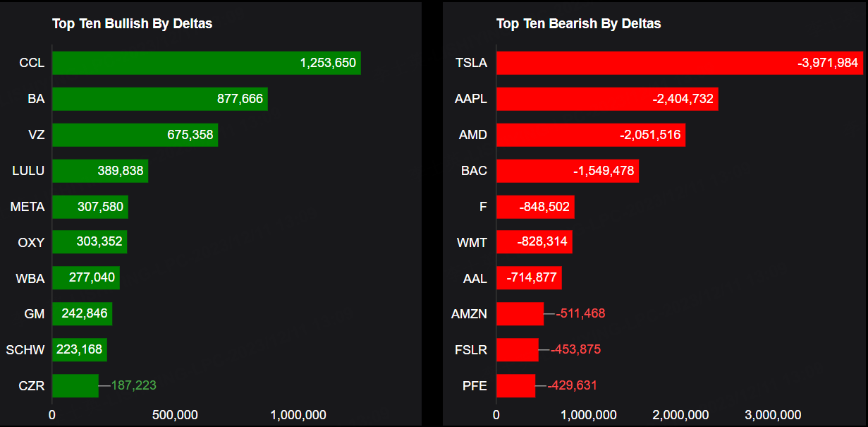
Task: Select the LULU bar in bullish chart
Action: coord(99,171)
